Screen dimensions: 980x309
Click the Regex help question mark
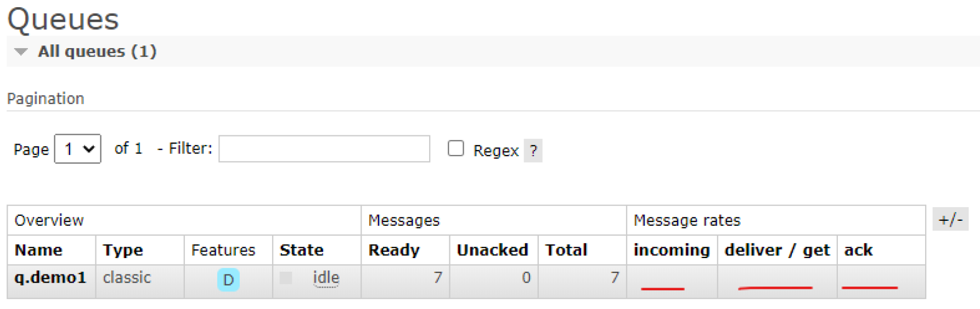533,151
